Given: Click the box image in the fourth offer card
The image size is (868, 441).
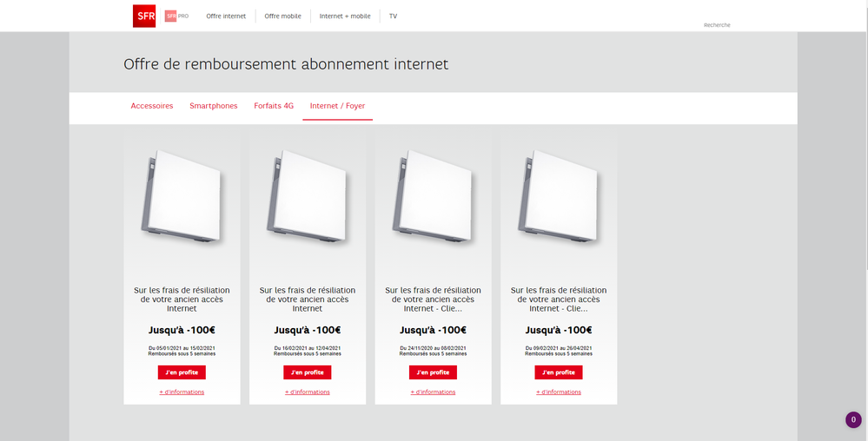Looking at the screenshot, I should coord(559,197).
